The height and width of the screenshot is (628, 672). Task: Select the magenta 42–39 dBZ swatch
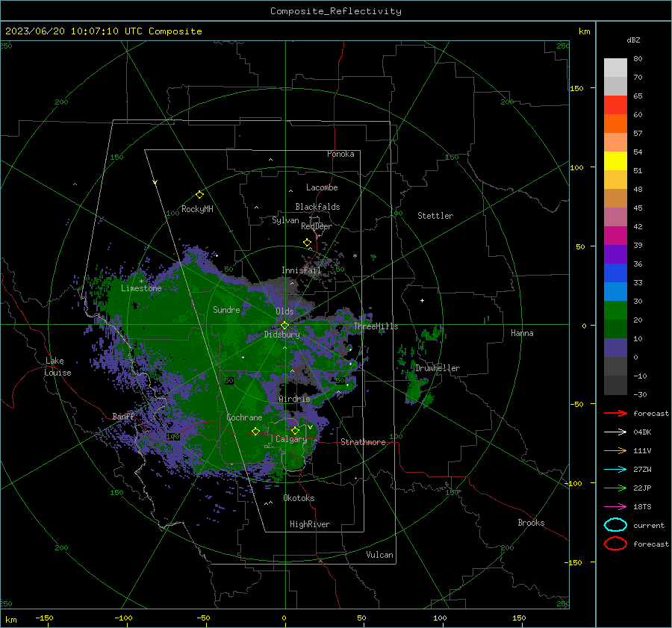pyautogui.click(x=615, y=236)
